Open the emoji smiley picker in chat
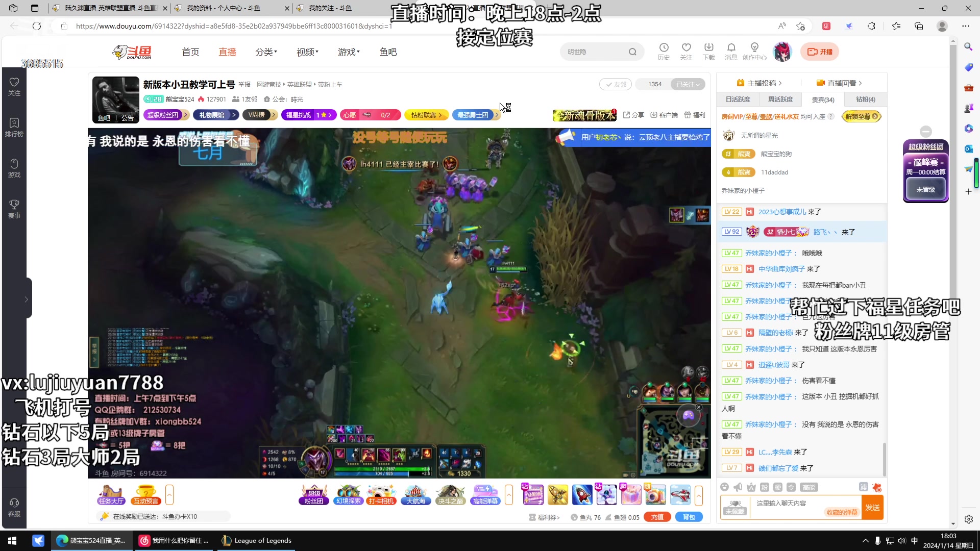 coord(724,487)
